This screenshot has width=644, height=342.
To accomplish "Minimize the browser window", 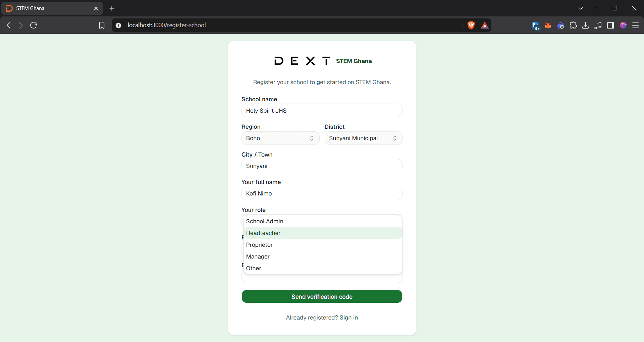I will pyautogui.click(x=596, y=8).
